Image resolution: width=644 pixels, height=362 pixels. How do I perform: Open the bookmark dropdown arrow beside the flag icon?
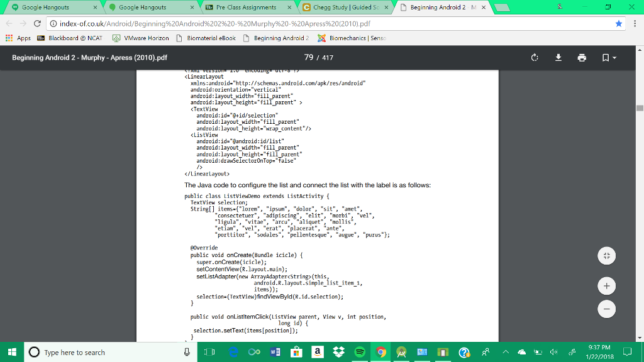(x=613, y=57)
